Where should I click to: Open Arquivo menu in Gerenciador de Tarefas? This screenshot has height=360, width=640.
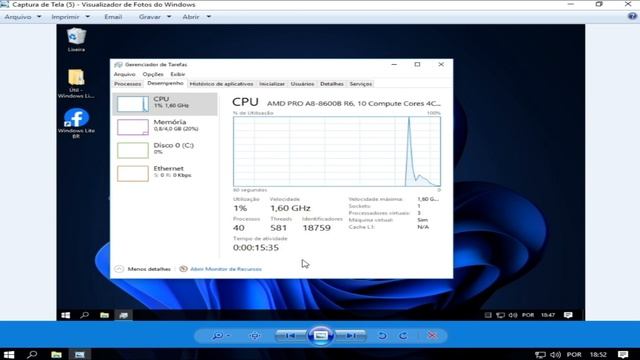click(x=124, y=74)
